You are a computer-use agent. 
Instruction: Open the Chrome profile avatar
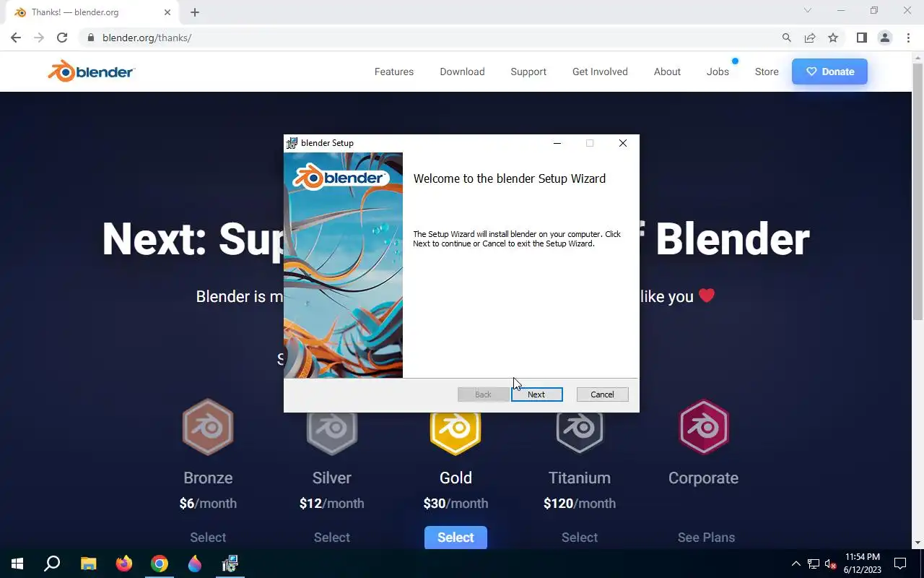(x=884, y=38)
